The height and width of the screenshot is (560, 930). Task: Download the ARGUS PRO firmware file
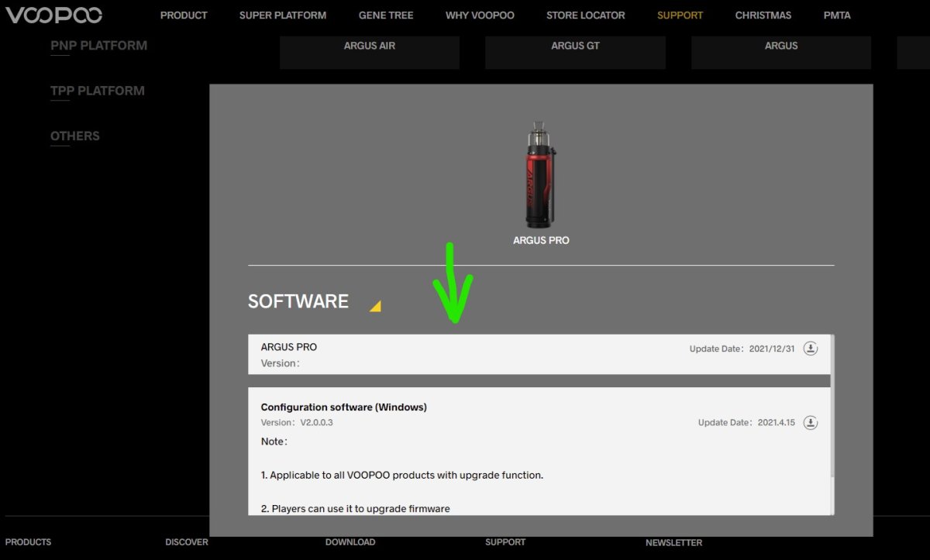pos(810,349)
